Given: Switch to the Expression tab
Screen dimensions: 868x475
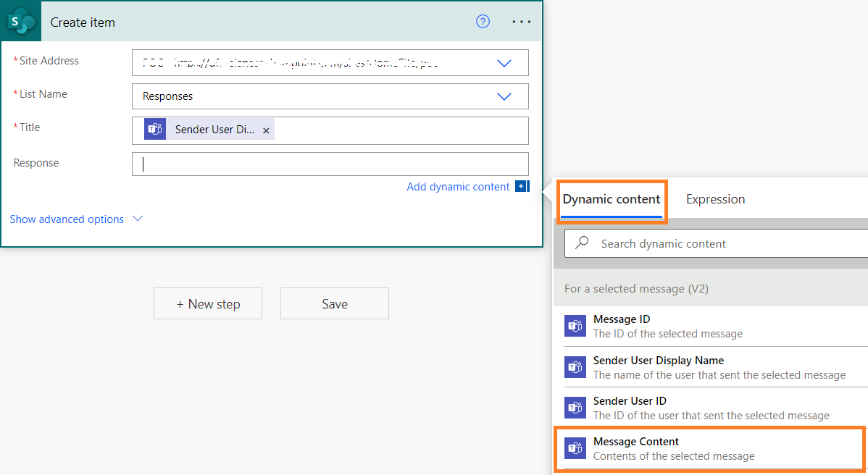Looking at the screenshot, I should point(715,199).
